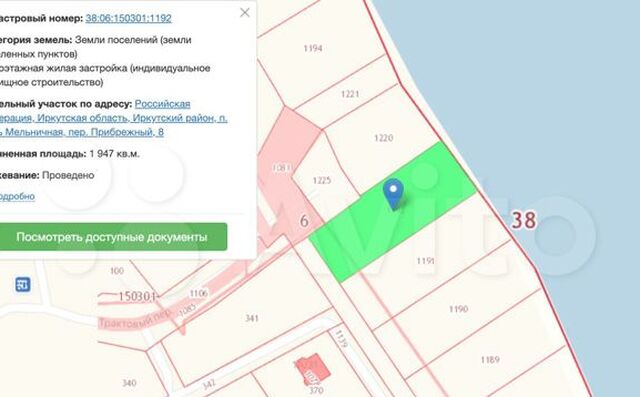Select parcel 1220 on the map
Viewport: 640px width, 397px height.
383,138
